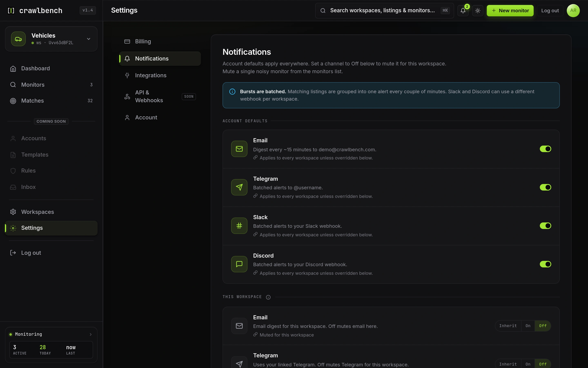Open the notifications bell in header

click(x=463, y=10)
